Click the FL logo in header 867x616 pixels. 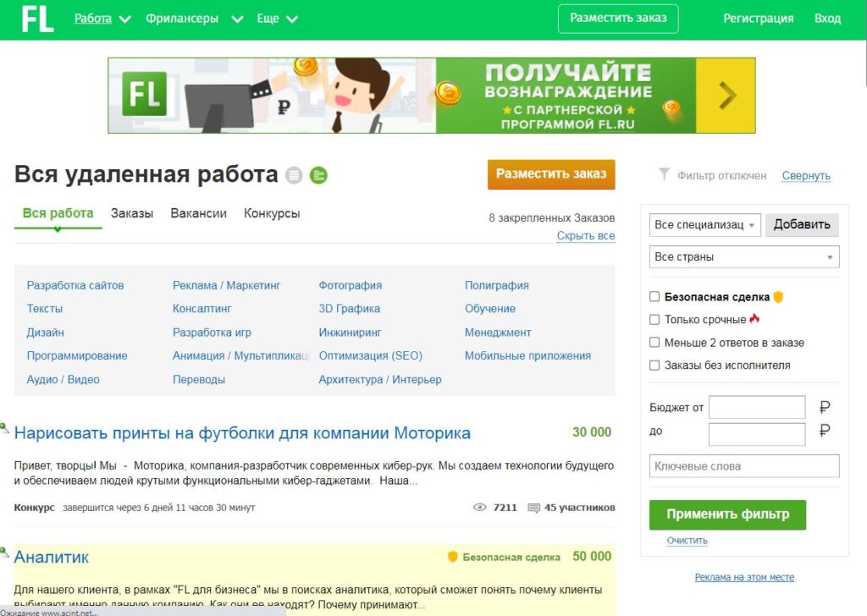(37, 19)
